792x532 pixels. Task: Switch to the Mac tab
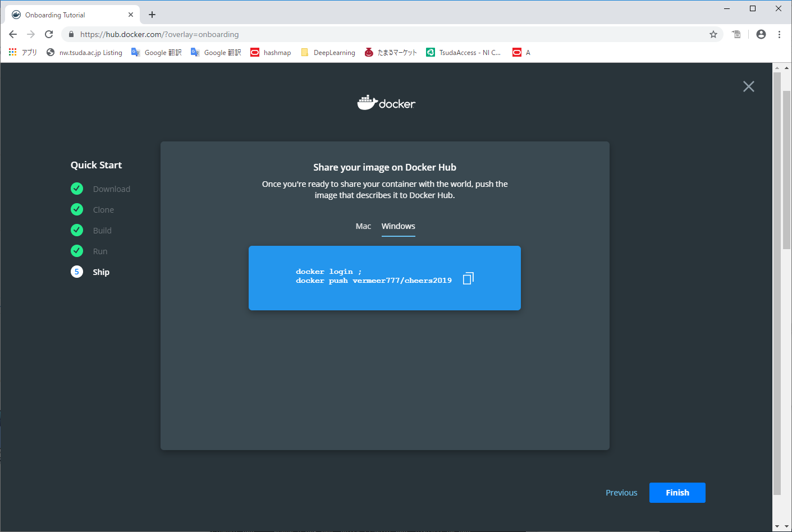click(363, 226)
